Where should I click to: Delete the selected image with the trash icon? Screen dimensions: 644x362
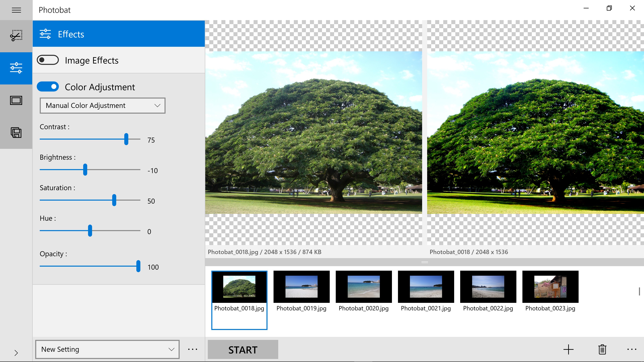coord(602,349)
